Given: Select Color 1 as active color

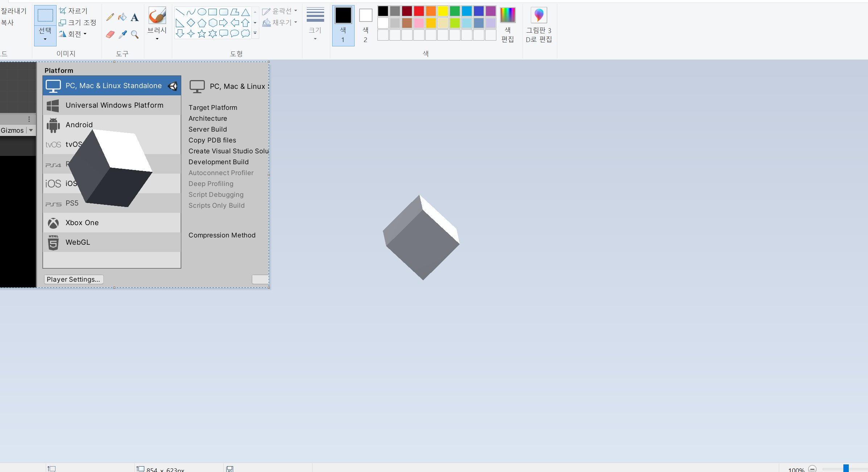Looking at the screenshot, I should pos(343,25).
